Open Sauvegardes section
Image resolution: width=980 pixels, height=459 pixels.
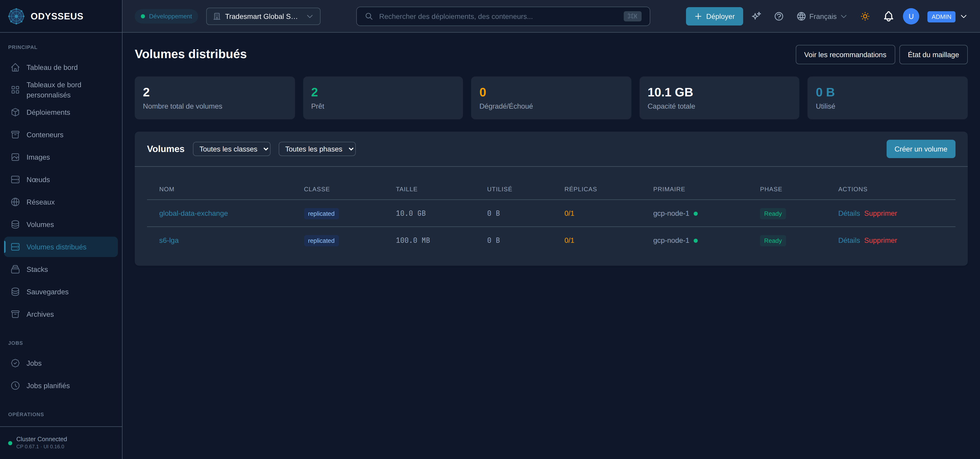(61, 291)
